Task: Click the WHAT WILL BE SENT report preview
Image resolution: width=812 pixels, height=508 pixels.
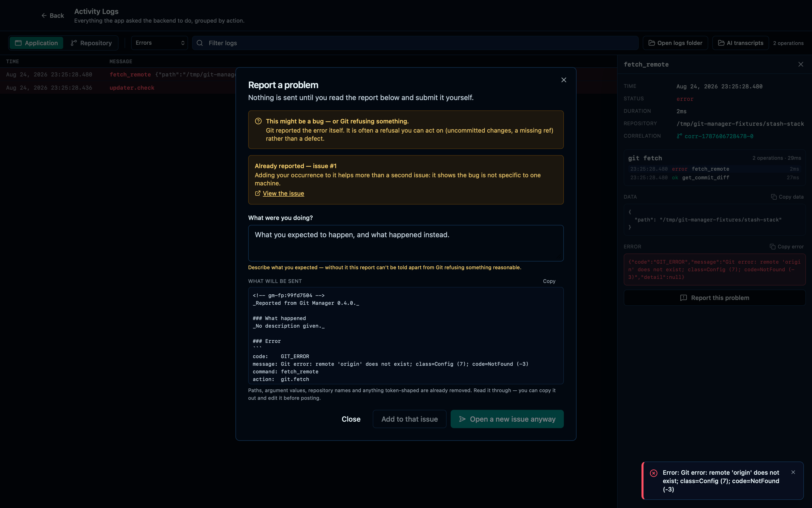Action: [x=406, y=335]
